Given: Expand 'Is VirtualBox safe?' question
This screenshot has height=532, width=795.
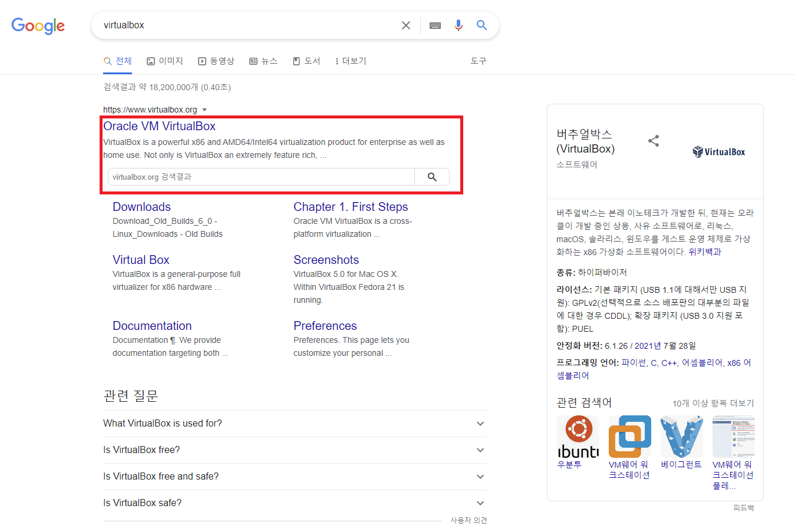Looking at the screenshot, I should click(x=295, y=503).
